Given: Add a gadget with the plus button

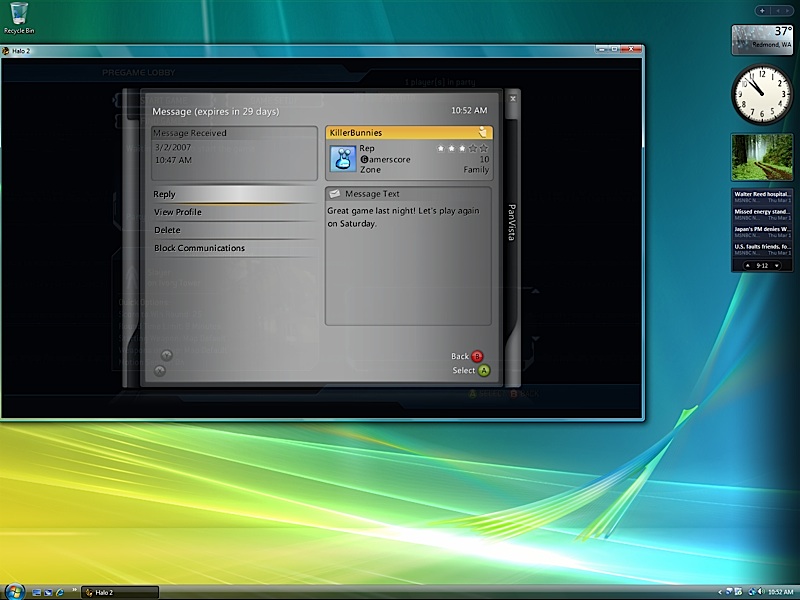Looking at the screenshot, I should point(762,10).
